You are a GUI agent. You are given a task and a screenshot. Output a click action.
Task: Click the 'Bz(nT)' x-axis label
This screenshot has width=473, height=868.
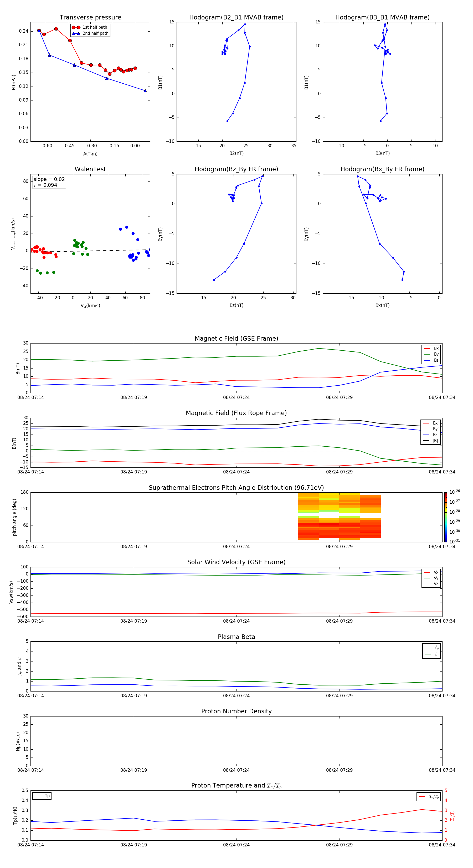(236, 305)
